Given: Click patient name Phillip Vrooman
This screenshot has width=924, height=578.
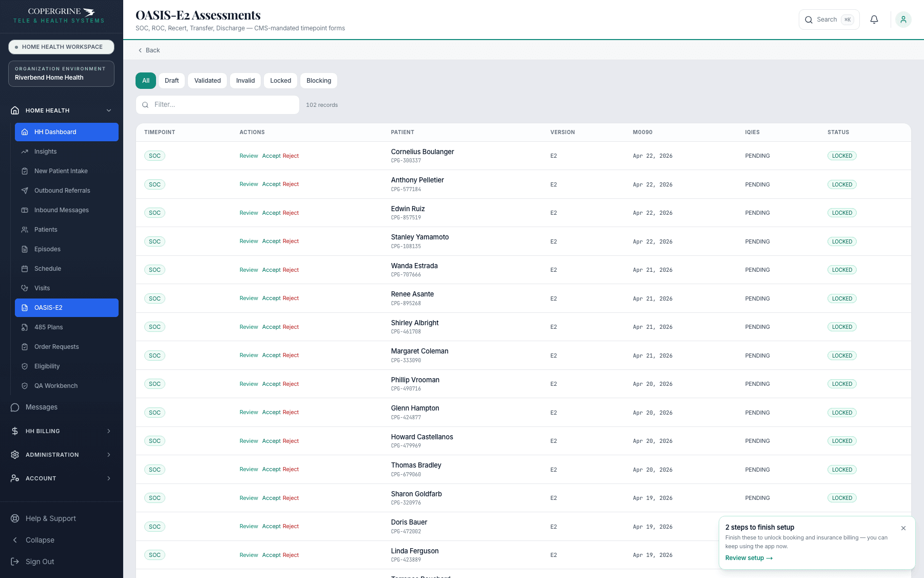Looking at the screenshot, I should pyautogui.click(x=415, y=380).
